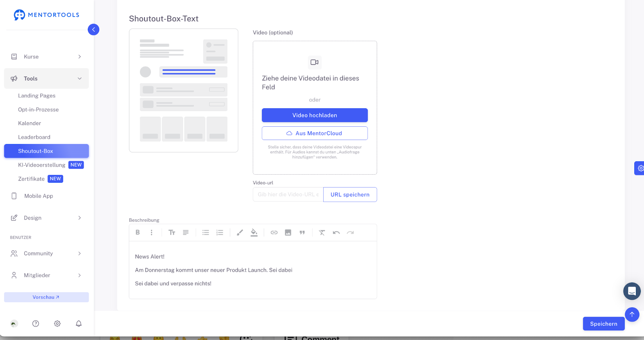Click the Shoutout-Box layout preview thumbnail
This screenshot has height=340, width=644.
[184, 91]
